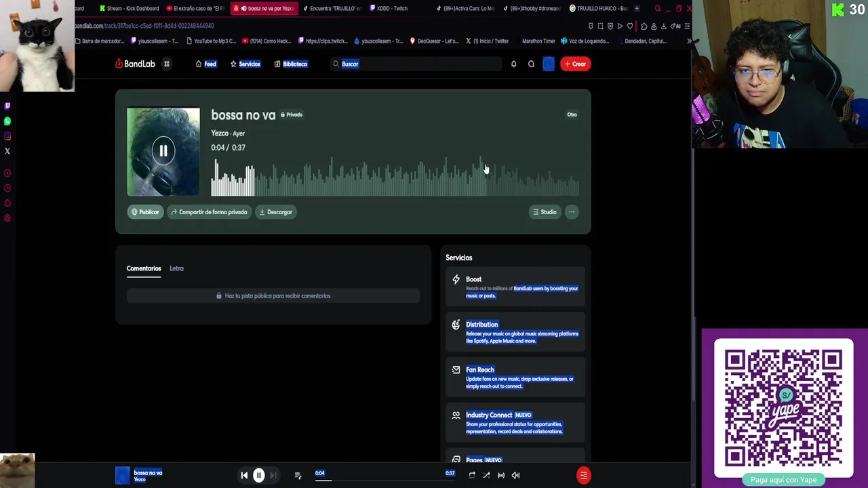Open the Twitch sidebar icon

[7, 106]
